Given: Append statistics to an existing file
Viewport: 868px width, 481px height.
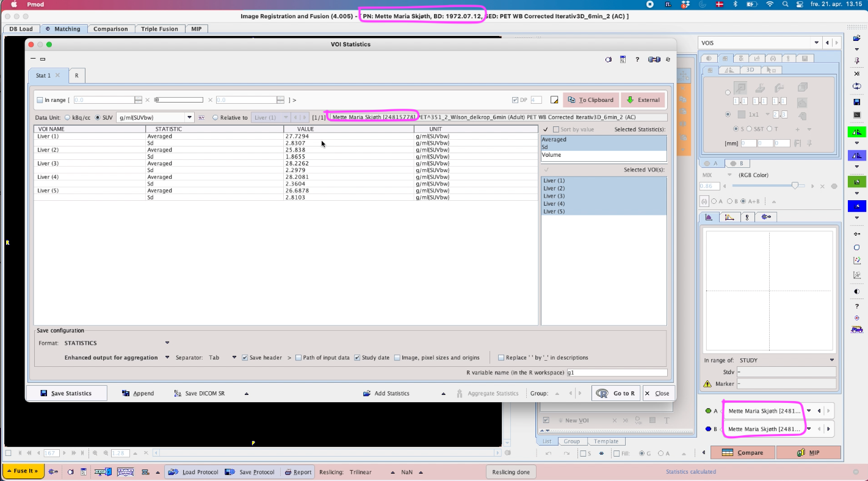Looking at the screenshot, I should (138, 393).
